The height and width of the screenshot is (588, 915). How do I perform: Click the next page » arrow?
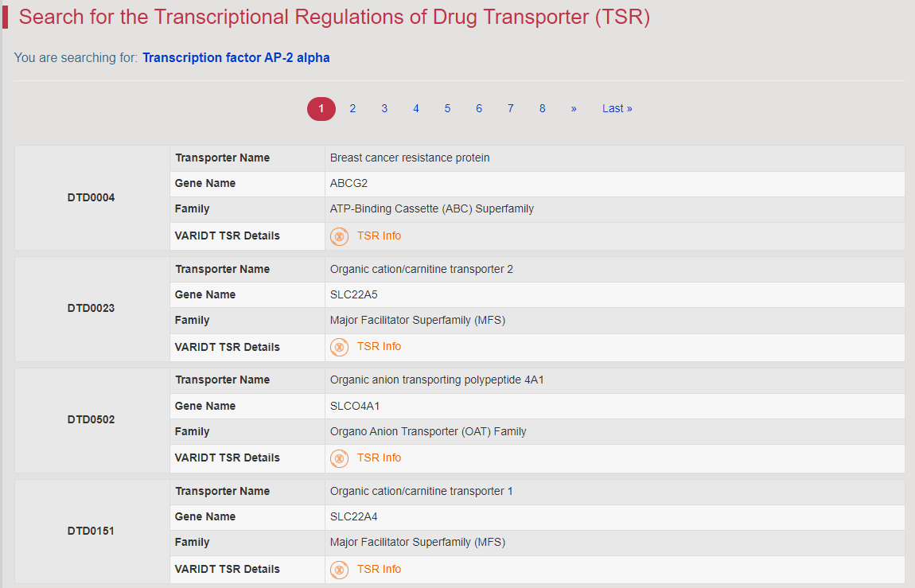pos(574,108)
